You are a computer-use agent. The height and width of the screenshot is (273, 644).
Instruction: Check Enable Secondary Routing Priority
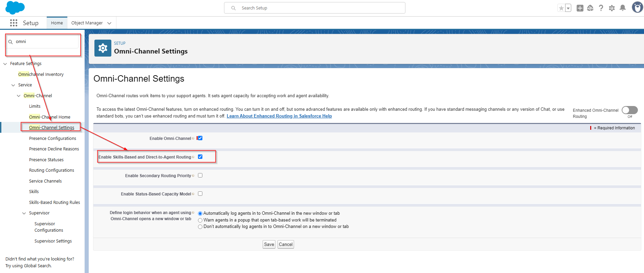(200, 175)
